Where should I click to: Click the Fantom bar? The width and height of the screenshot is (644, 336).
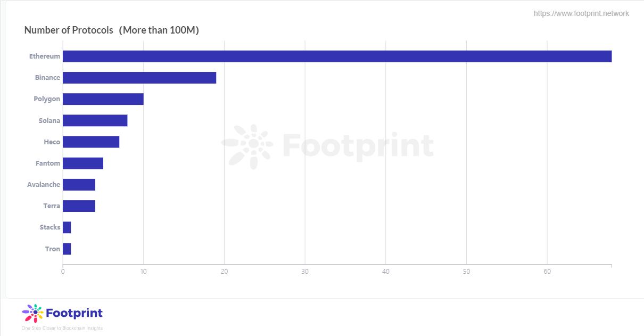(x=83, y=163)
